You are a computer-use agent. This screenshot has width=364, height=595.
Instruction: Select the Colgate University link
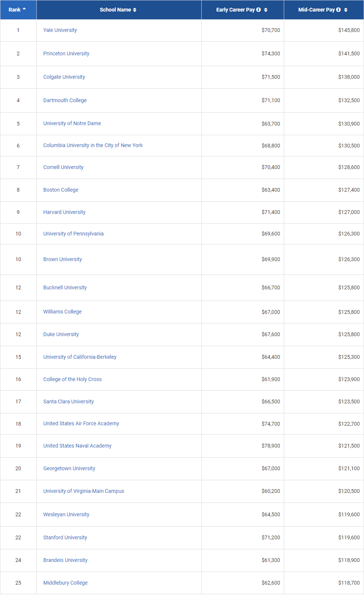point(64,77)
